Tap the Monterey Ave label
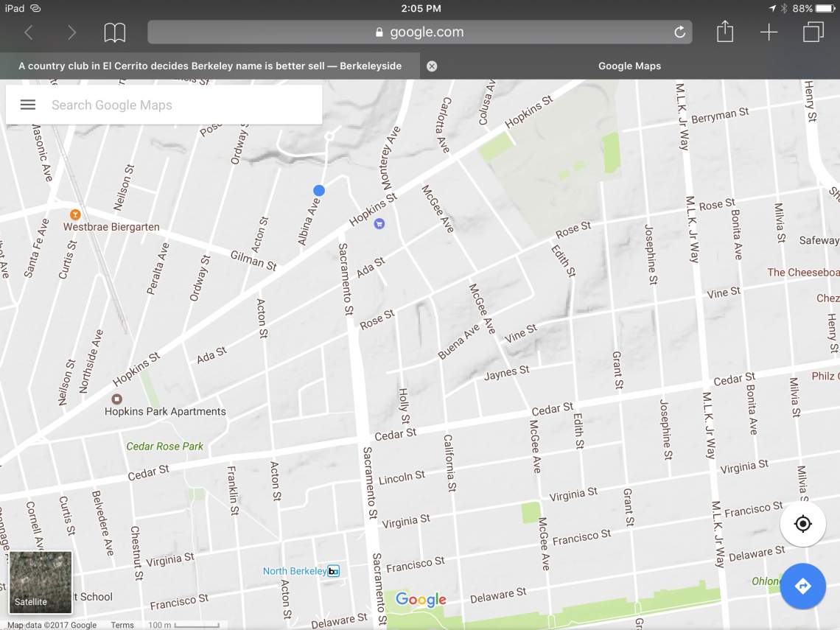The width and height of the screenshot is (840, 630). pyautogui.click(x=391, y=158)
